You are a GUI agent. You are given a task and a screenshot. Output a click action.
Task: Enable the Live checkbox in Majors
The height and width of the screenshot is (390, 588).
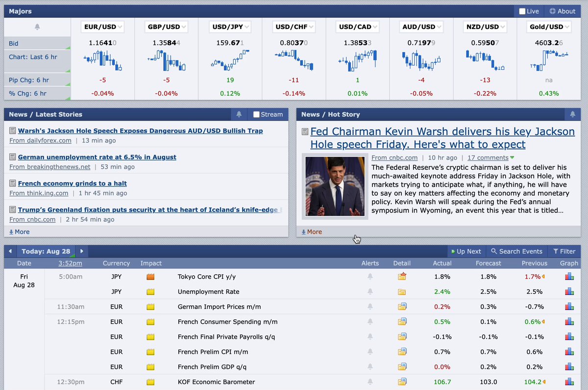point(522,11)
